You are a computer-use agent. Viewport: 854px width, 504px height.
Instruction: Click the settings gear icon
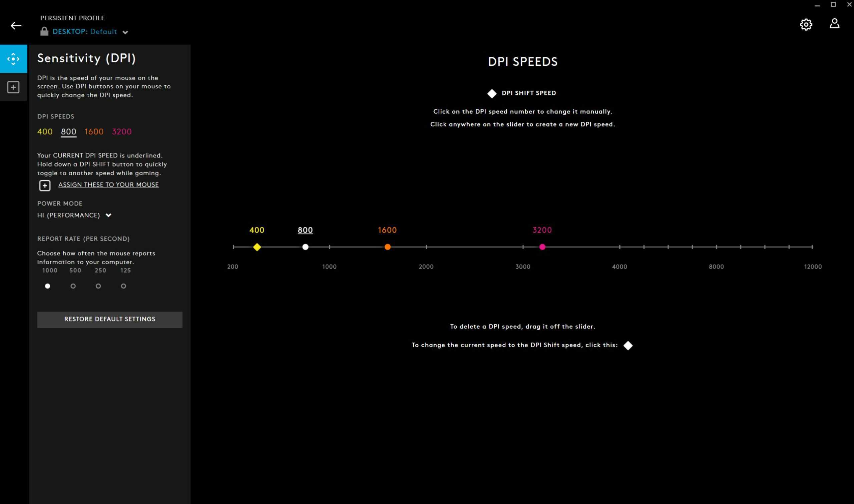[x=806, y=24]
